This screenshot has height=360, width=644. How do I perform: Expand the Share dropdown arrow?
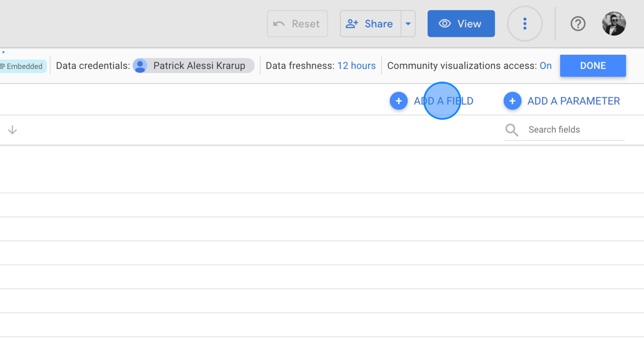point(408,24)
